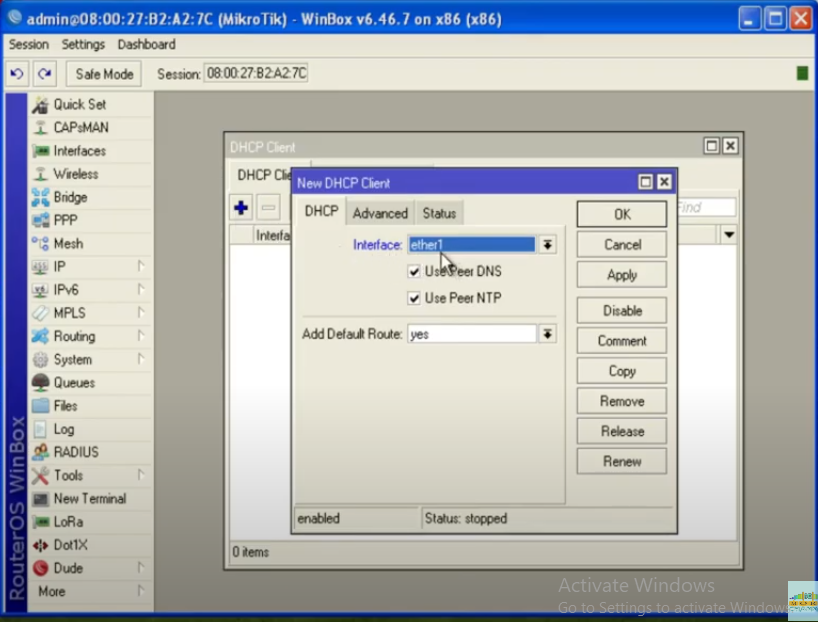Open the IPv6 menu
This screenshot has width=818, height=622.
90,290
